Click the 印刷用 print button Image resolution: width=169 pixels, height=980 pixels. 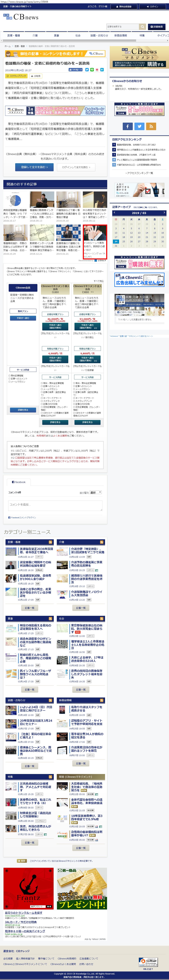click(35, 76)
